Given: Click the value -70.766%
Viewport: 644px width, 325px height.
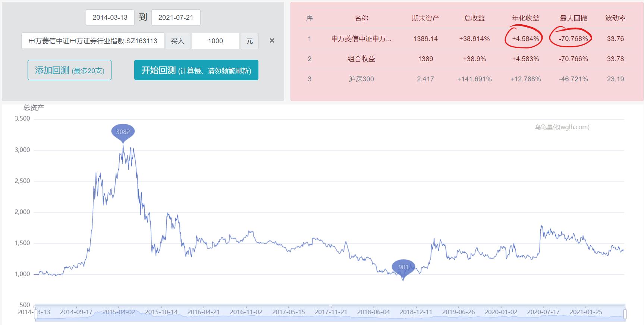Looking at the screenshot, I should 574,59.
